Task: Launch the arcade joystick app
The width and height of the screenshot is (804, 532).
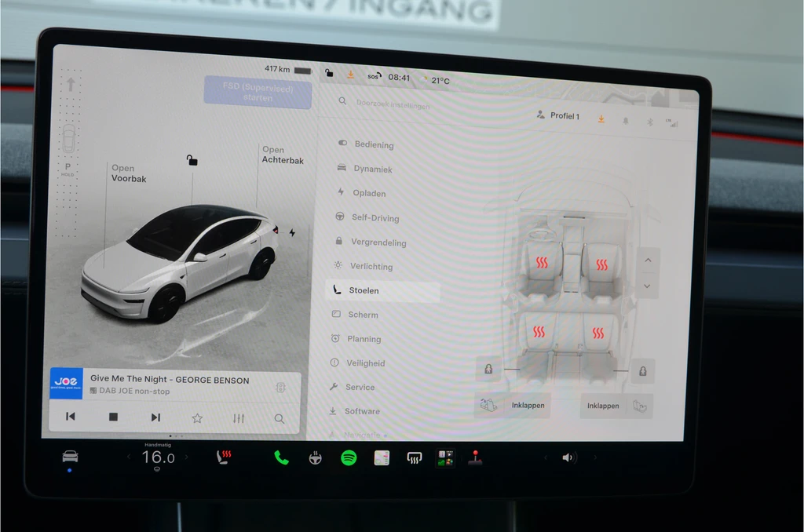Action: coord(475,457)
